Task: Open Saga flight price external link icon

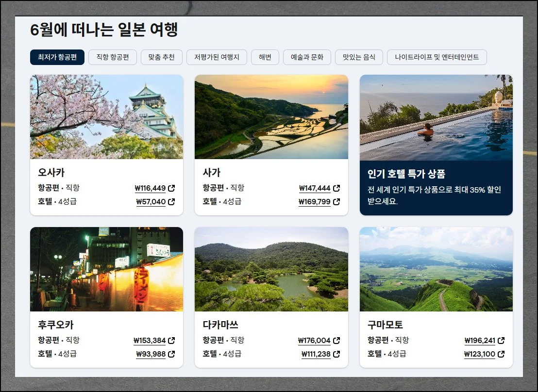Action: [x=337, y=188]
